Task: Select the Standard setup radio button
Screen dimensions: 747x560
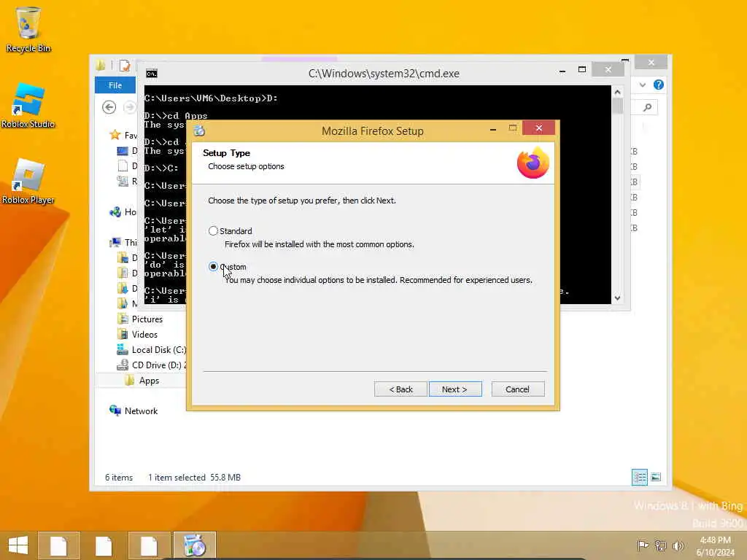Action: point(213,231)
